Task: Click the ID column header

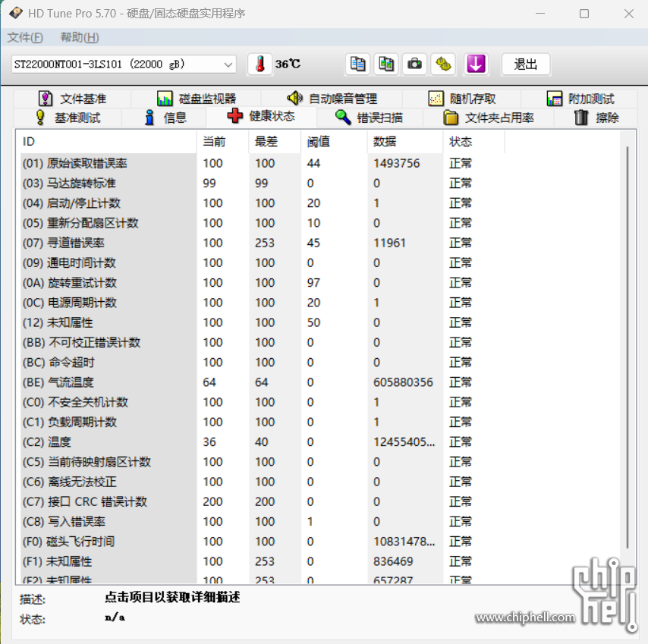Action: pos(107,142)
